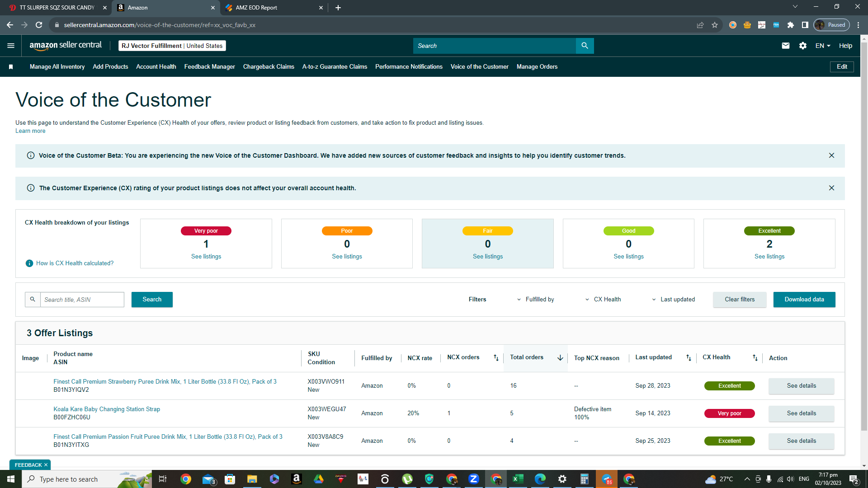Screen dimensions: 868x488
Task: Click Edit on the favorites bar
Action: point(842,67)
